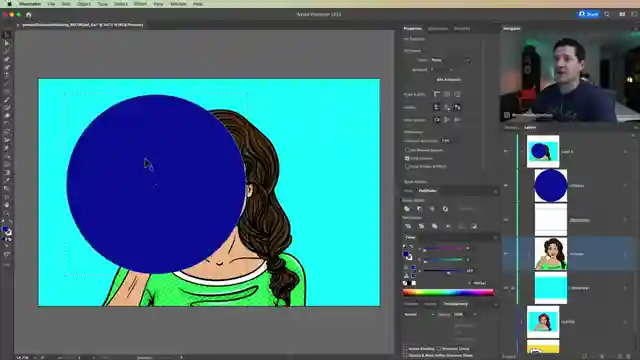Switch to the Properties tab
The height and width of the screenshot is (360, 640).
click(413, 29)
